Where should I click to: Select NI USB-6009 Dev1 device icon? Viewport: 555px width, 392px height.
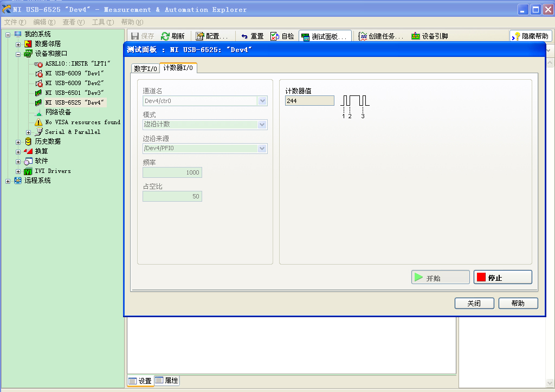(39, 74)
